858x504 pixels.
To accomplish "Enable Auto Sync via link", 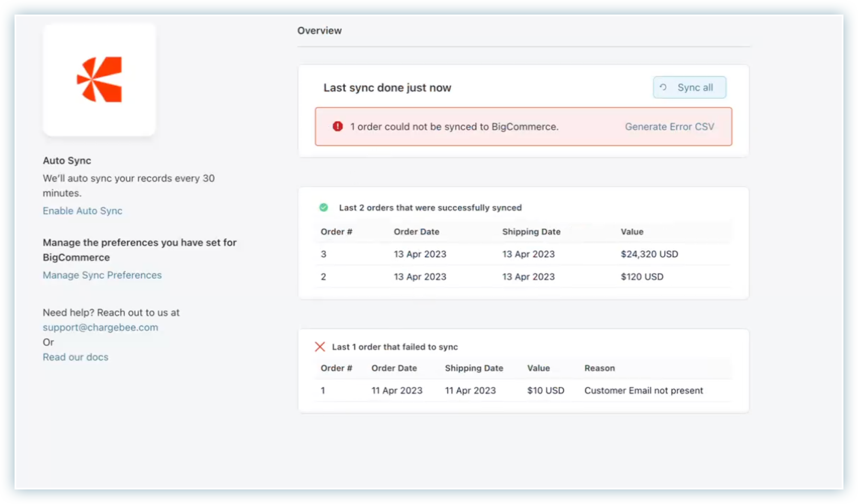I will coord(83,210).
